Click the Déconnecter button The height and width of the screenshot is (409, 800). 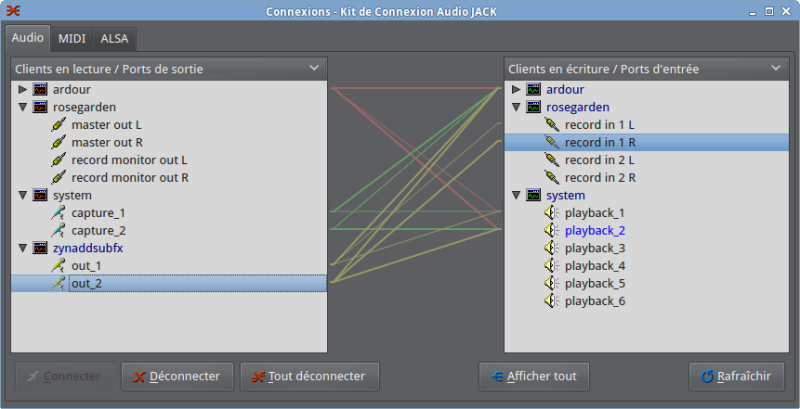click(177, 376)
